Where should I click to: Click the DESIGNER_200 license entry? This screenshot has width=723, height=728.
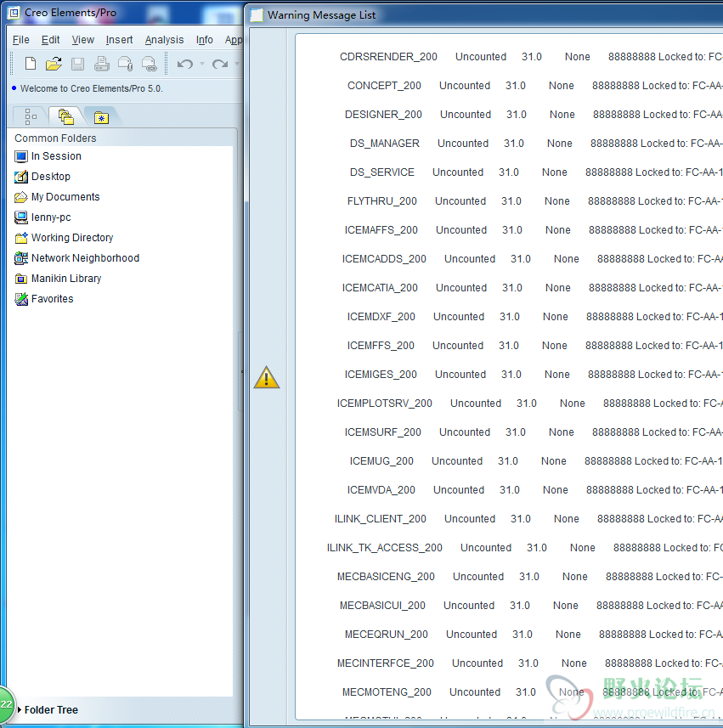click(x=383, y=115)
